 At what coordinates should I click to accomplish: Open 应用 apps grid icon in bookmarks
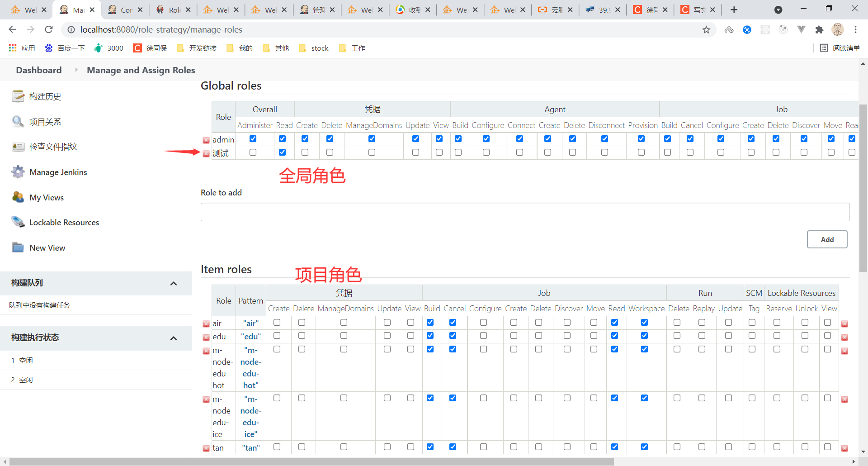(13, 48)
